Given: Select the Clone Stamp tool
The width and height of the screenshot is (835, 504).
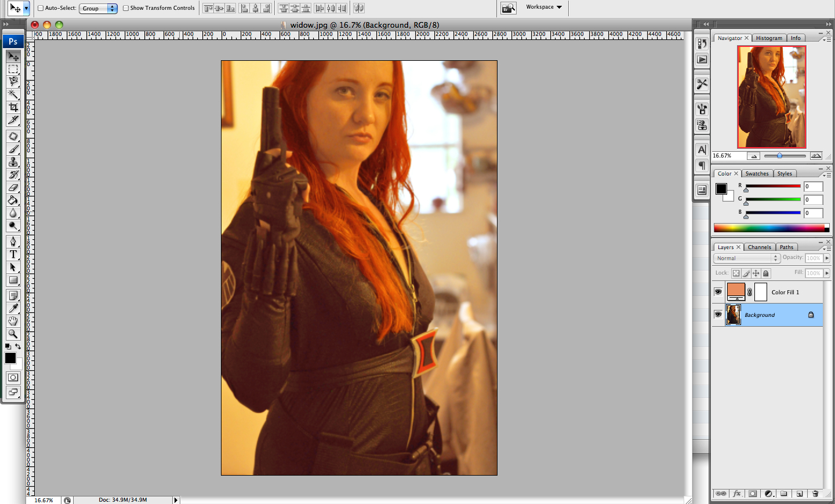Looking at the screenshot, I should click(x=13, y=162).
